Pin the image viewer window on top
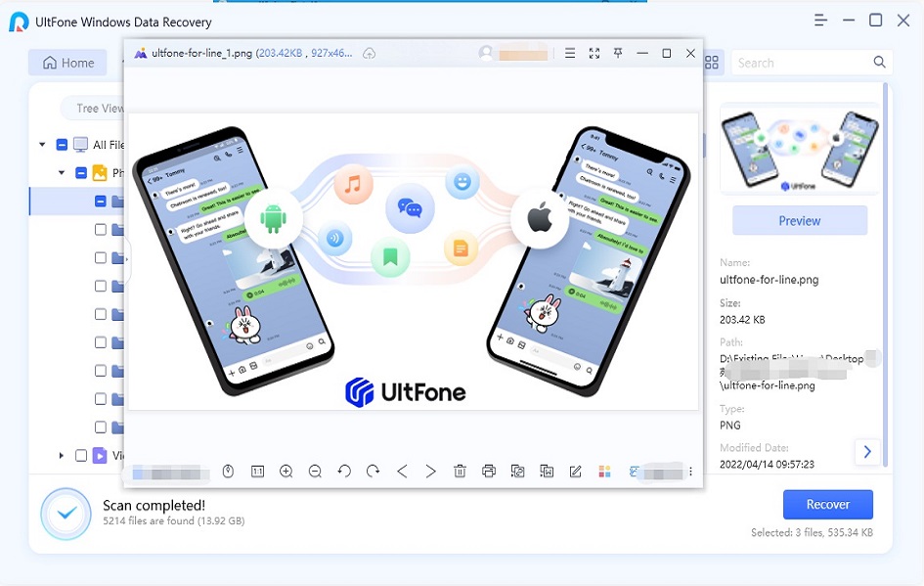This screenshot has height=586, width=924. pos(618,54)
